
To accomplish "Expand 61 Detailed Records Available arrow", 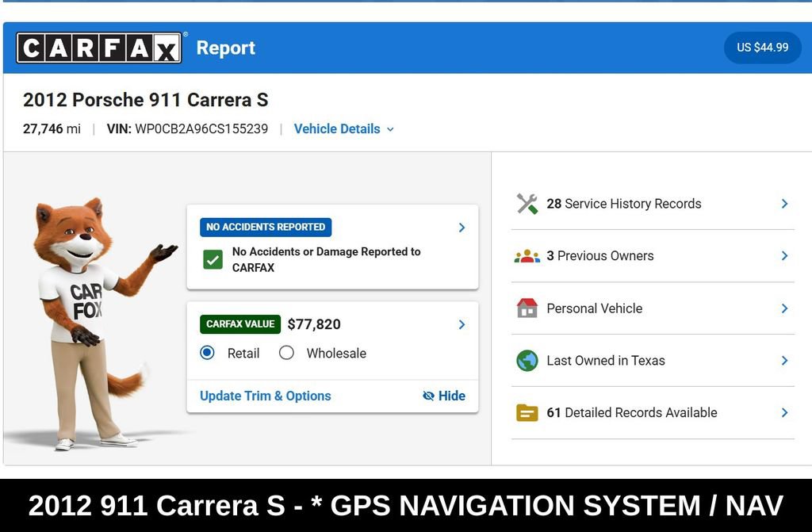I will (x=784, y=412).
